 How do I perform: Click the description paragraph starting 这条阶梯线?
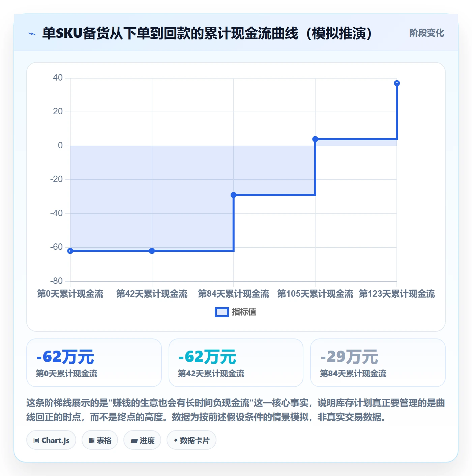(x=236, y=410)
